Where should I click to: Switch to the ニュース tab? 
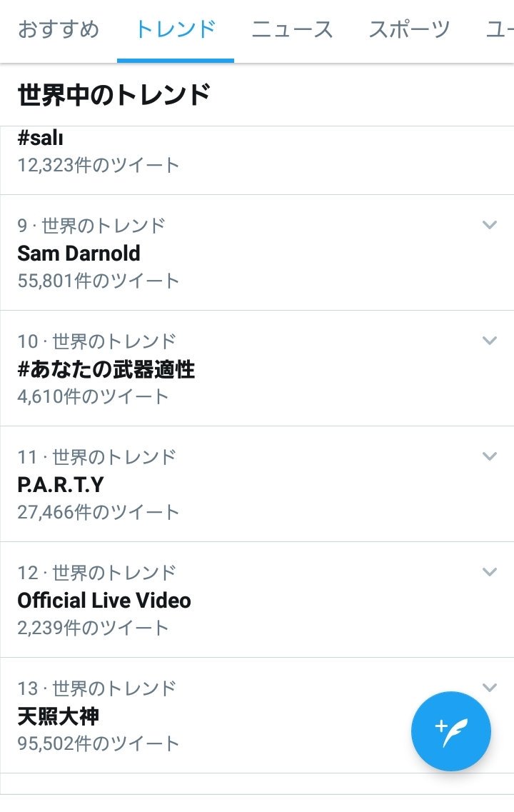(x=292, y=30)
